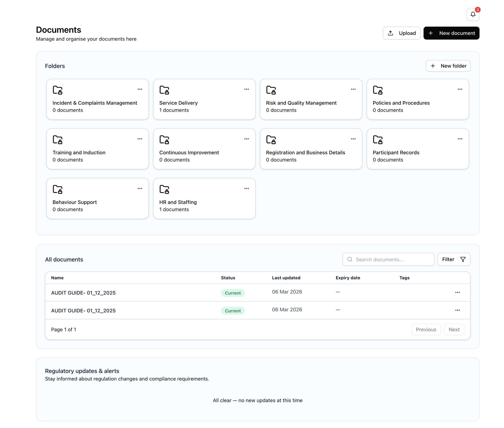Click Current status badge in second row

[233, 311]
